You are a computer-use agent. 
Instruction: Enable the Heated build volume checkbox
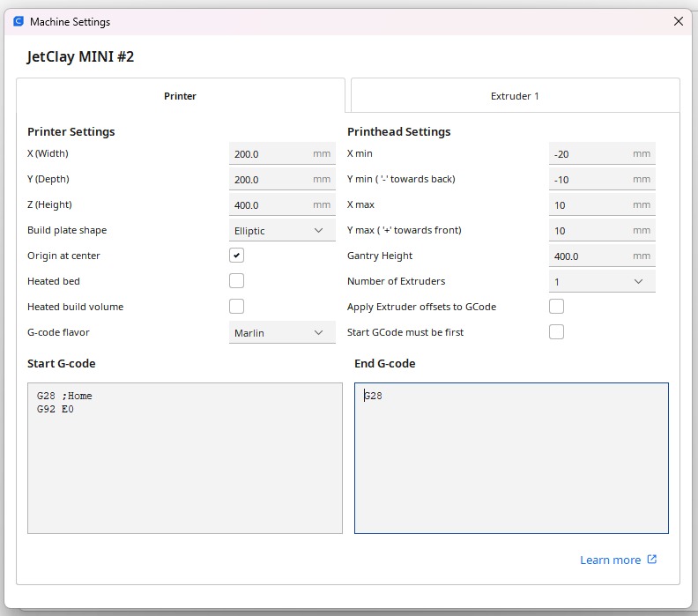tap(236, 307)
